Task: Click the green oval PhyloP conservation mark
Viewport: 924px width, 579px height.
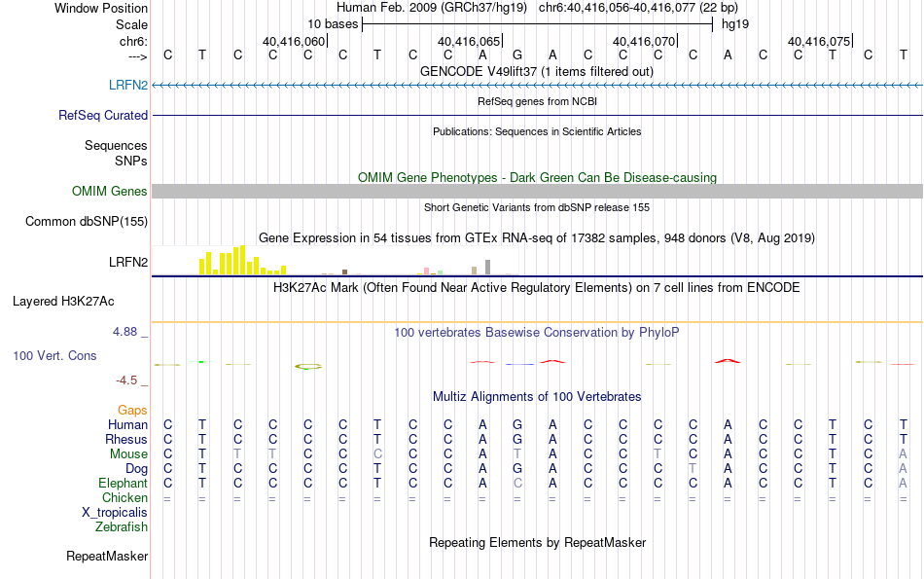Action: pyautogui.click(x=308, y=366)
